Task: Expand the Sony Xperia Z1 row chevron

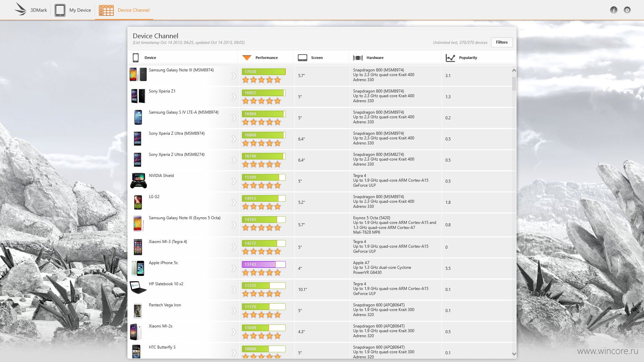Action: (x=234, y=97)
